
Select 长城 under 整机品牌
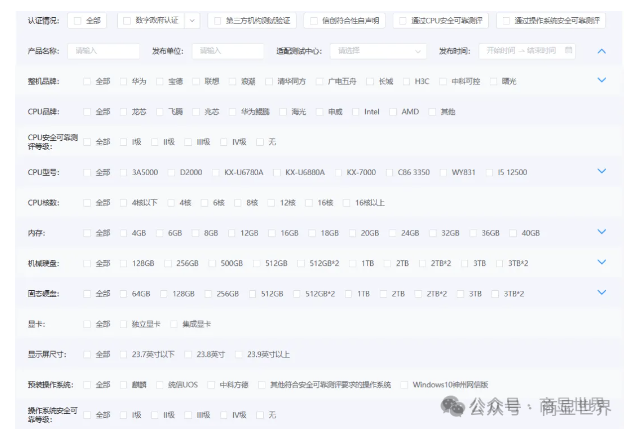point(370,81)
